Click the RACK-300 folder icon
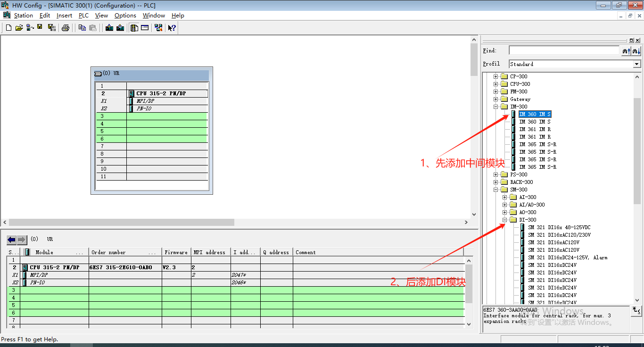 point(504,182)
